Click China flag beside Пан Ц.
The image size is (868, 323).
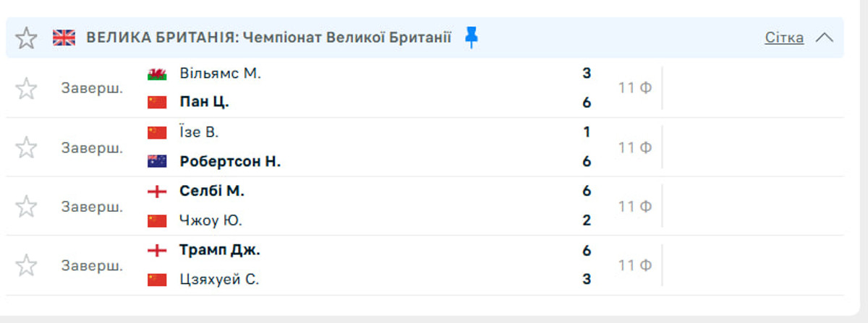click(157, 103)
